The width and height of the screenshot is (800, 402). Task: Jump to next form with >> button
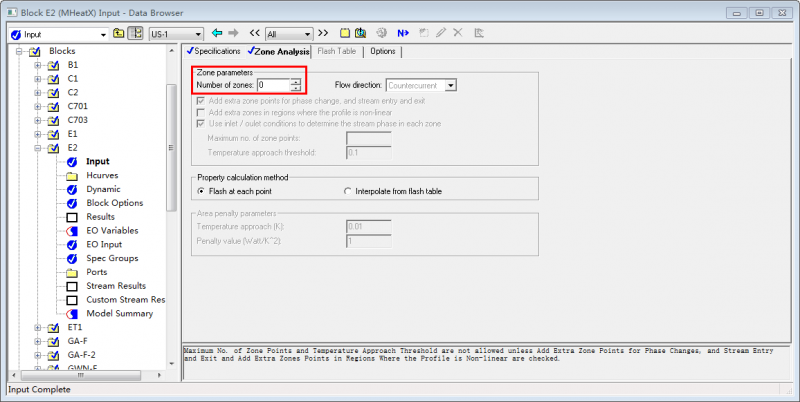click(323, 33)
